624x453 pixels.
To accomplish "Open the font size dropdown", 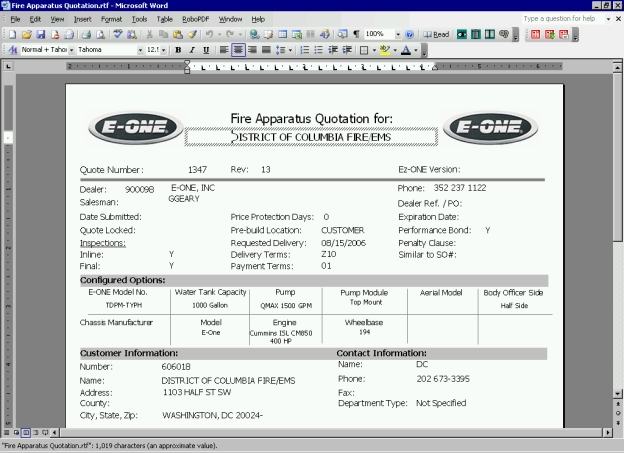I will coord(164,50).
